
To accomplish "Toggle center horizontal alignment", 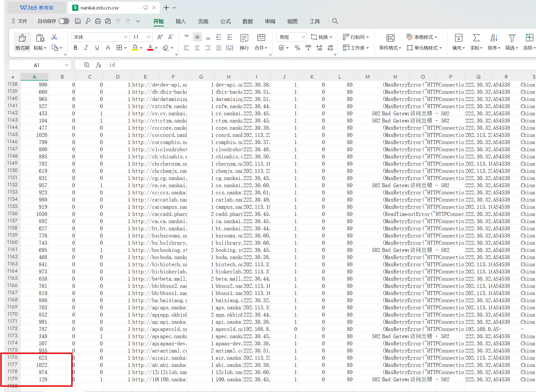I will click(x=197, y=48).
